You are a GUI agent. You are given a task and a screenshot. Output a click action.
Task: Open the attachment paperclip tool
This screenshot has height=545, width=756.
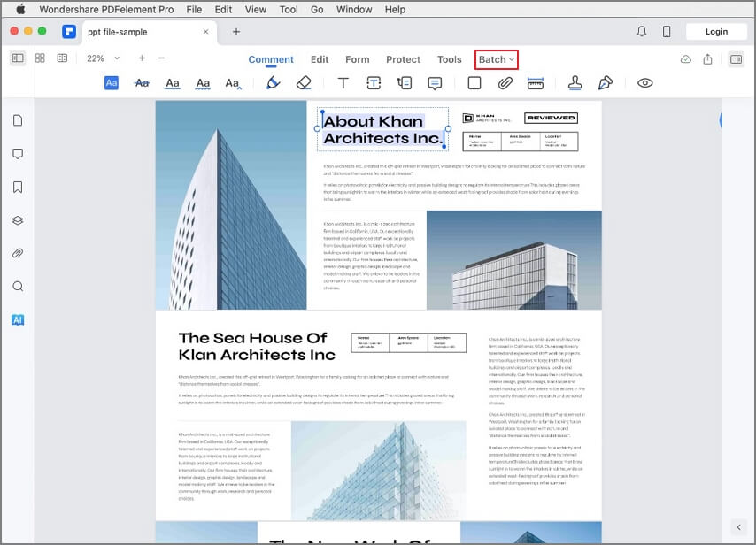[505, 83]
